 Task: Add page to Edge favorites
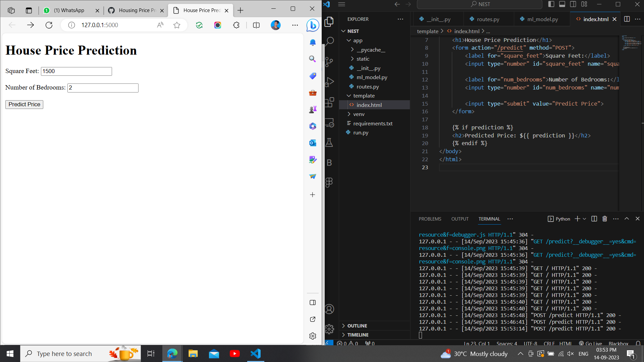pyautogui.click(x=177, y=25)
